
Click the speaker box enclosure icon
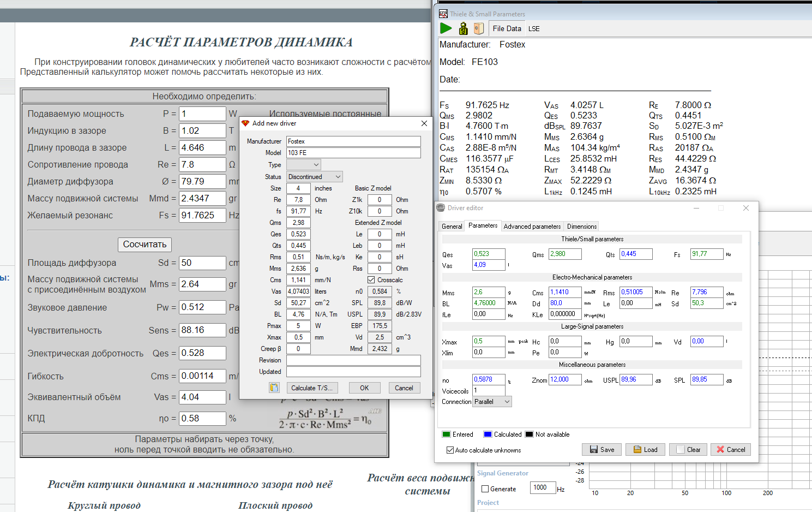click(x=479, y=28)
